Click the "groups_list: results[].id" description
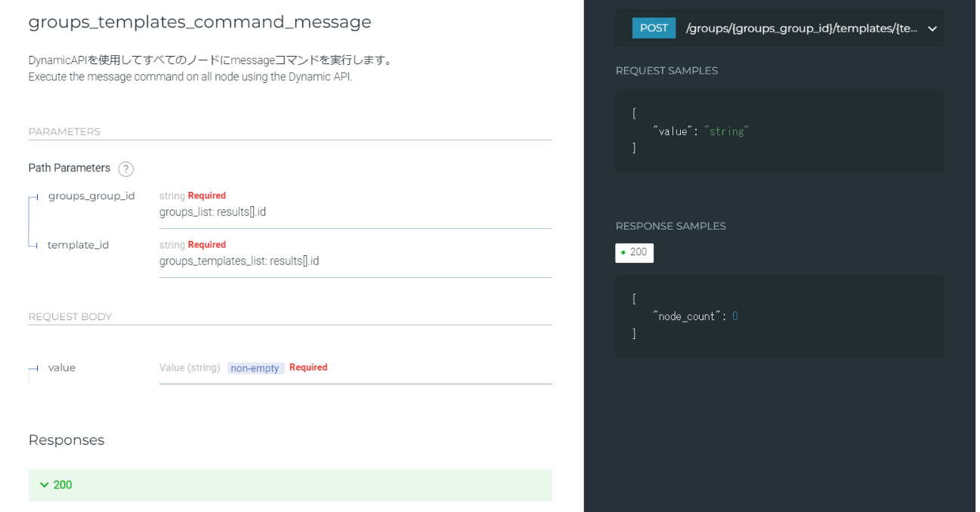The height and width of the screenshot is (512, 980). coord(212,212)
